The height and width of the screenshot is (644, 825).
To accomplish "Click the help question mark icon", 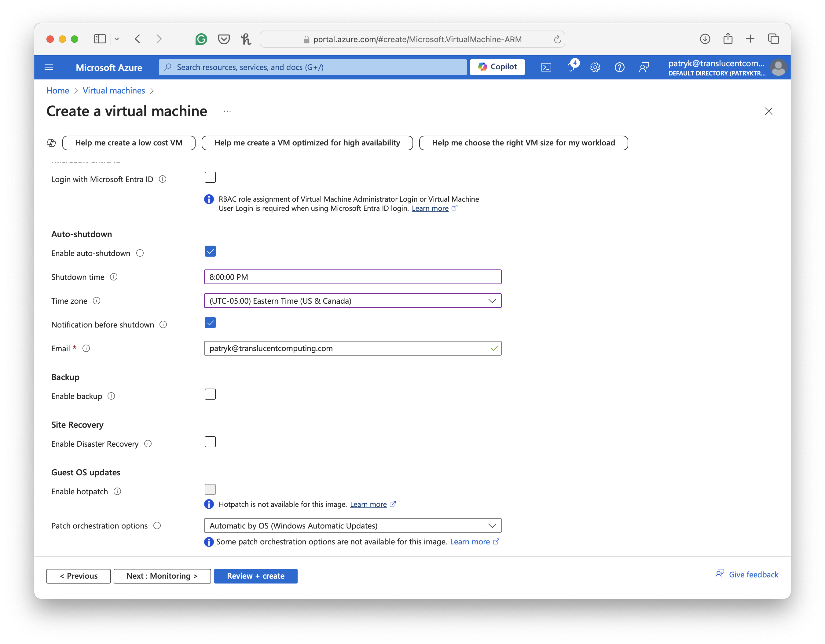I will click(619, 67).
